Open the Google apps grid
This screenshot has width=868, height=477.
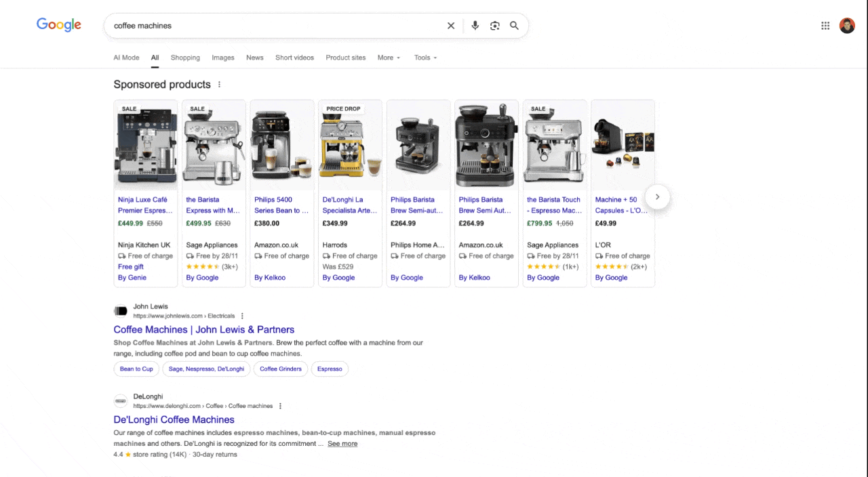[x=825, y=26]
